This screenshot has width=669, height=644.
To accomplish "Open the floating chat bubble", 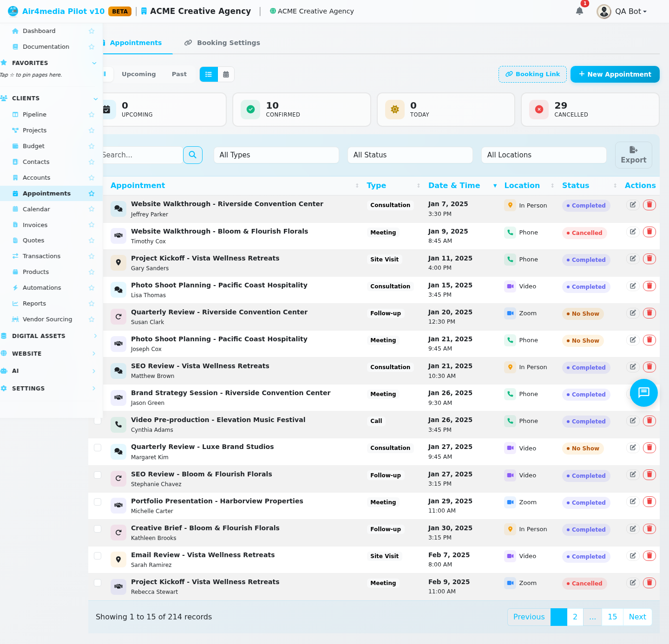I will 643,393.
